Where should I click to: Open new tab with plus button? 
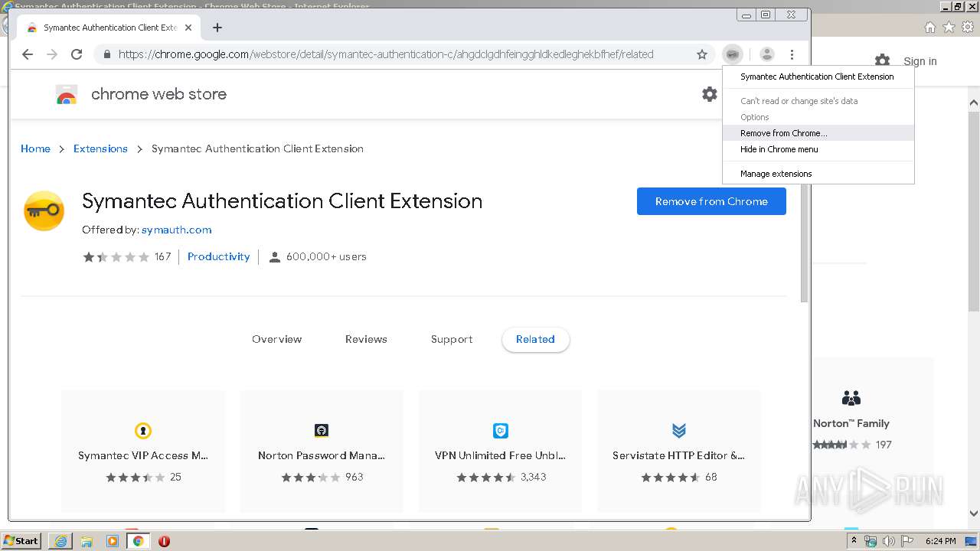click(217, 28)
